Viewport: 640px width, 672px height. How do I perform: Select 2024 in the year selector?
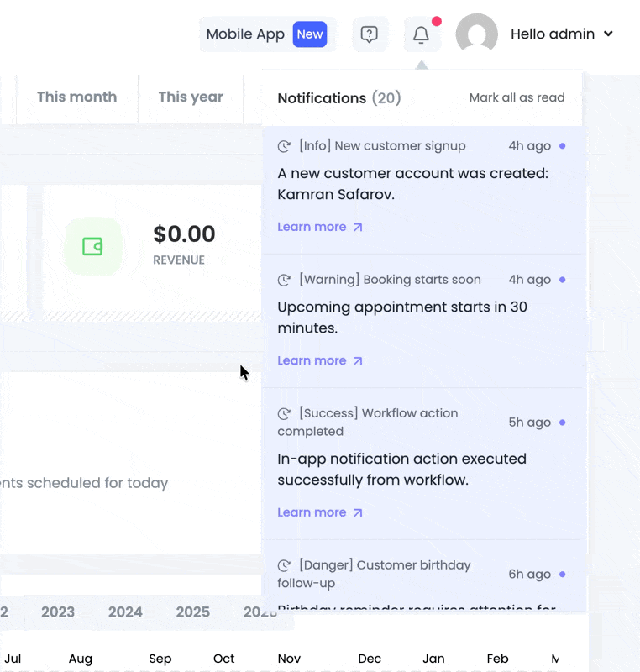coord(125,612)
